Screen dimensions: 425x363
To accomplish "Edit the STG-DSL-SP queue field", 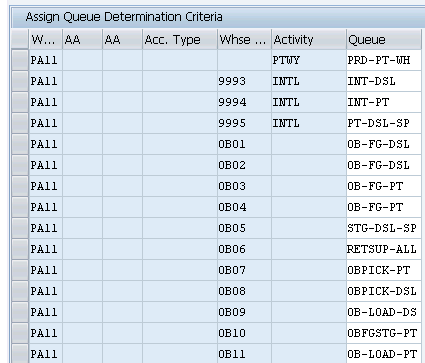I will (384, 228).
